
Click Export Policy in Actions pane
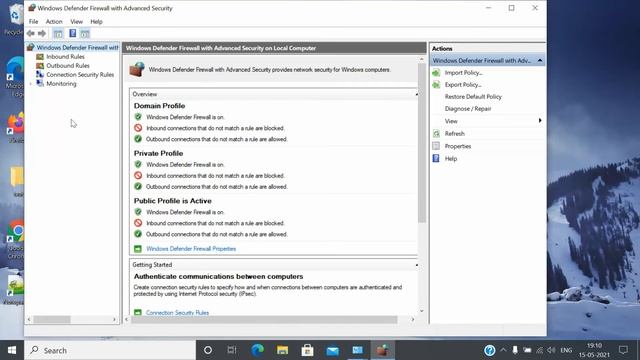[x=463, y=85]
